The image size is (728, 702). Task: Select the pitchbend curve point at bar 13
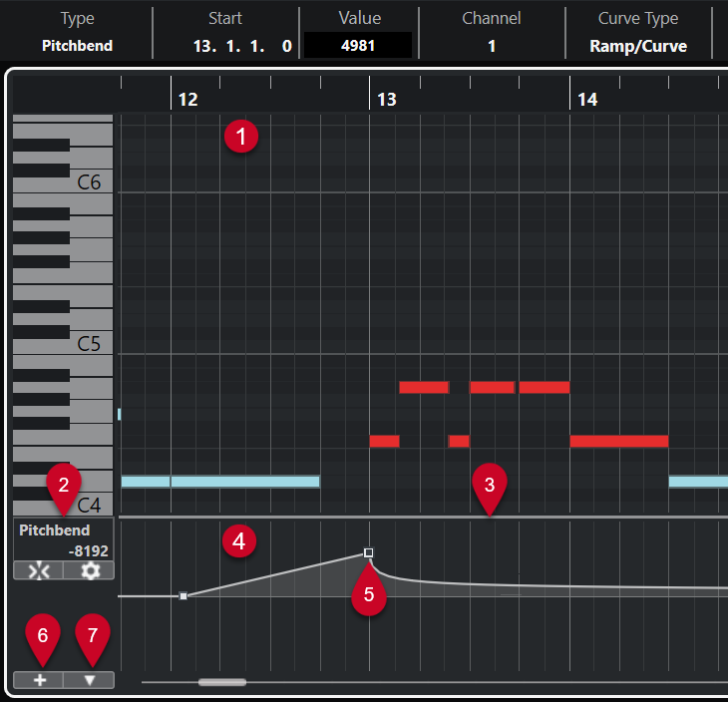coord(369,552)
